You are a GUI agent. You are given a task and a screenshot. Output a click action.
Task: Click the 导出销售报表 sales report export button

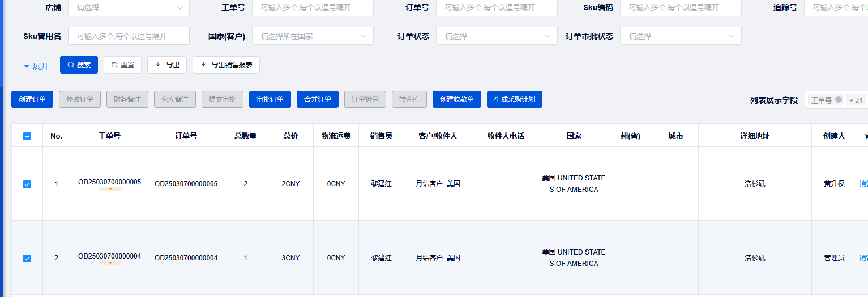226,65
